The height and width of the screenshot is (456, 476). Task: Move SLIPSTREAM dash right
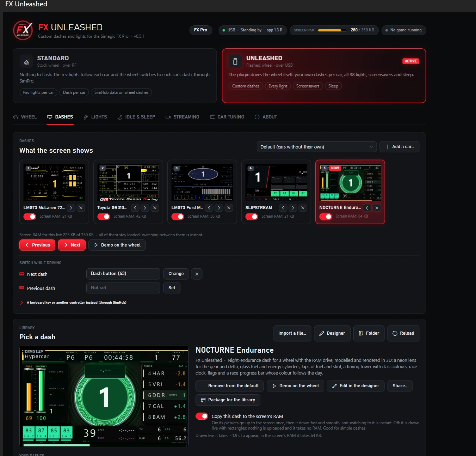click(x=293, y=208)
